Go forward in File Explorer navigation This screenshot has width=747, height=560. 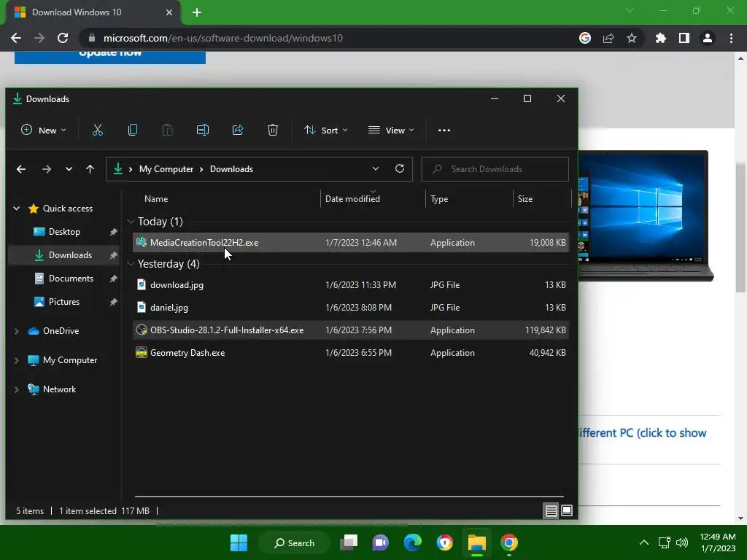coord(46,169)
